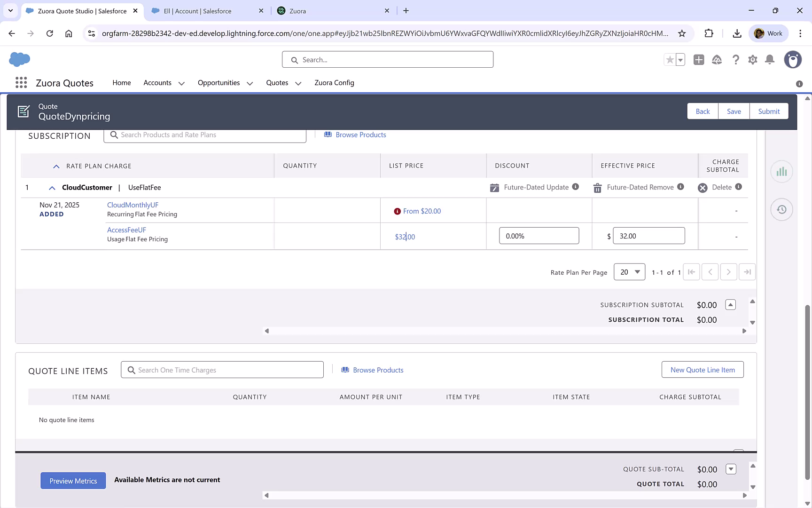Open the Salesforce App Launcher waffle icon
This screenshot has height=508, width=812.
[21, 82]
